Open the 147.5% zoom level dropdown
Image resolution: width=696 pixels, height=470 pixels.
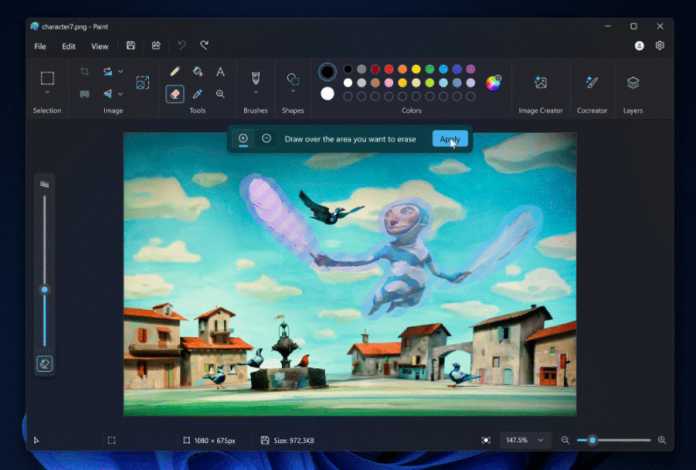pyautogui.click(x=527, y=440)
